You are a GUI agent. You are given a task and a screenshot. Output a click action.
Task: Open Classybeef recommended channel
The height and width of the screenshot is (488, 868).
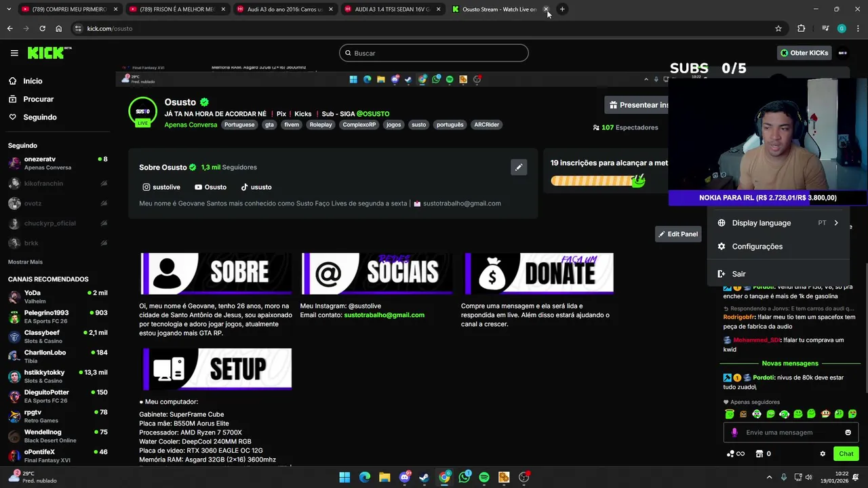tap(58, 337)
